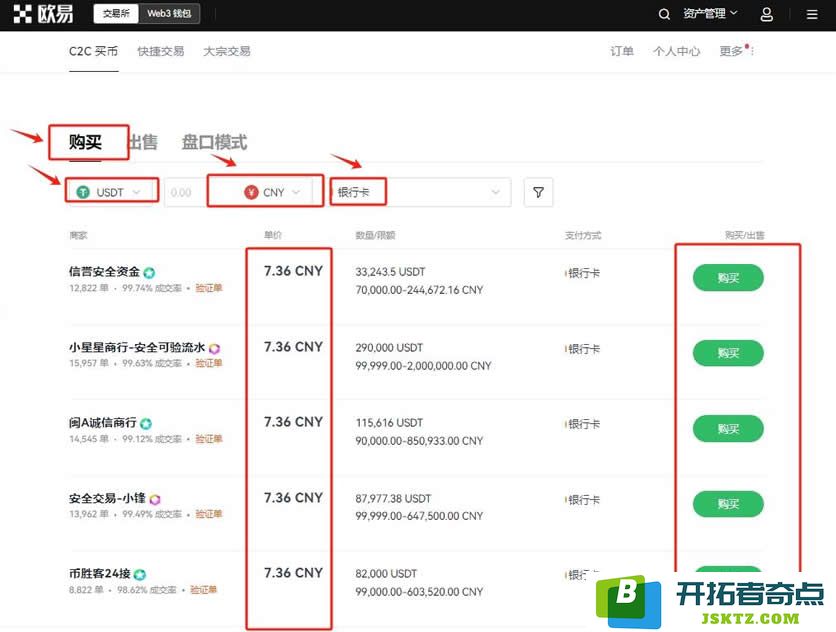Click the 单价 column header
The height and width of the screenshot is (632, 836).
[x=272, y=235]
